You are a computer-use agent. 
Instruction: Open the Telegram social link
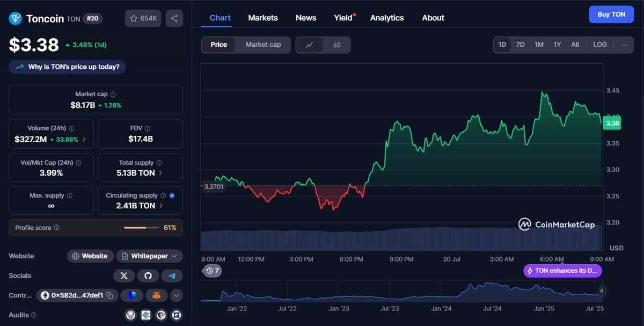(x=172, y=276)
